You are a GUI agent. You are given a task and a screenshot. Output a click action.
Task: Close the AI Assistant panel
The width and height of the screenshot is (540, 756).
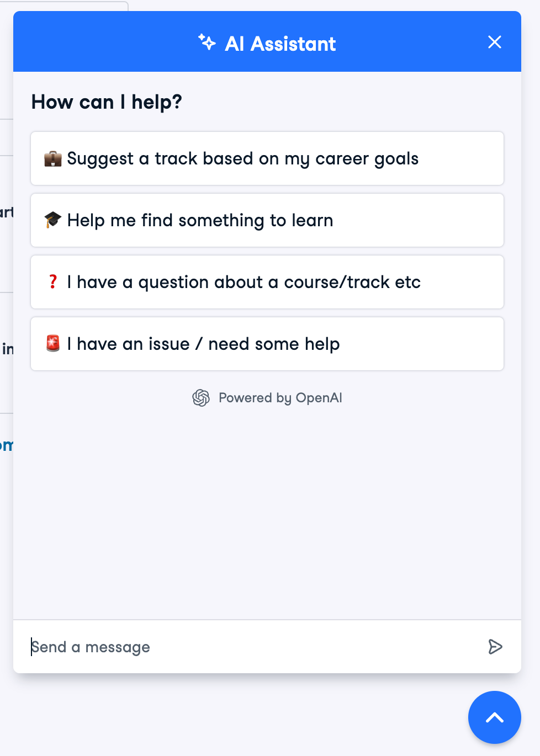tap(494, 42)
